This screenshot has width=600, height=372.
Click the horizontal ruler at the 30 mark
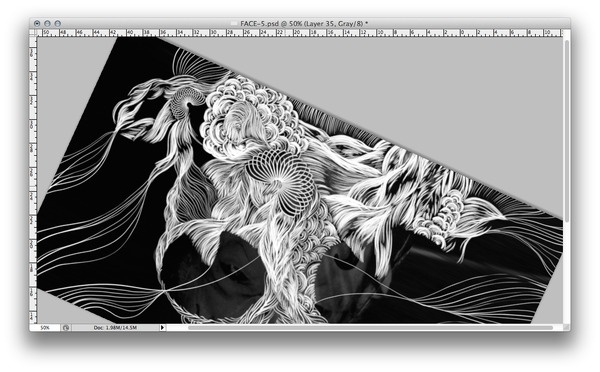tap(214, 33)
